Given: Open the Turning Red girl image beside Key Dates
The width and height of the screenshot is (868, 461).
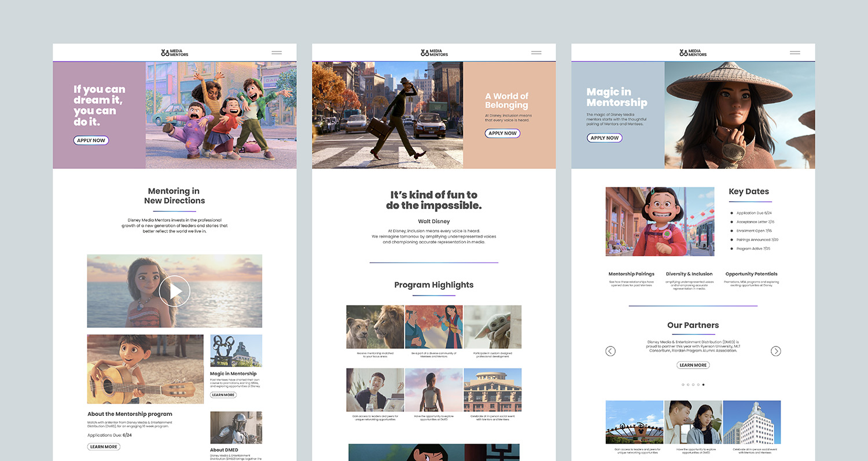Looking at the screenshot, I should point(660,222).
